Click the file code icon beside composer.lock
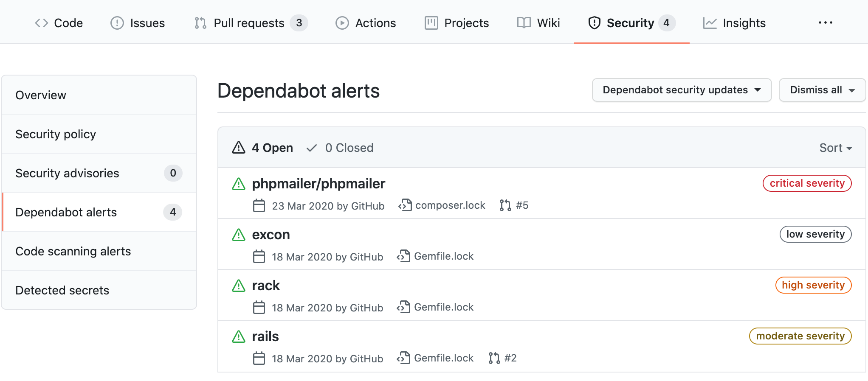The height and width of the screenshot is (381, 868). pos(405,205)
